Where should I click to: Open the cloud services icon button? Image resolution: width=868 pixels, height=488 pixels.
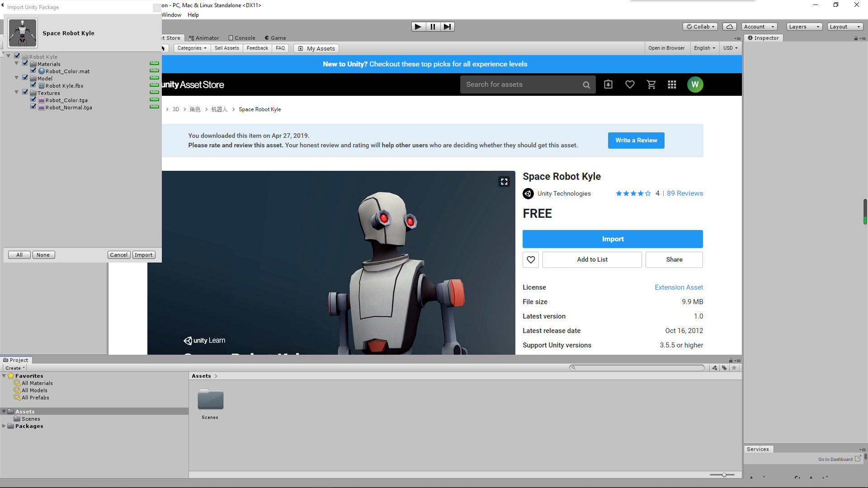click(x=729, y=27)
